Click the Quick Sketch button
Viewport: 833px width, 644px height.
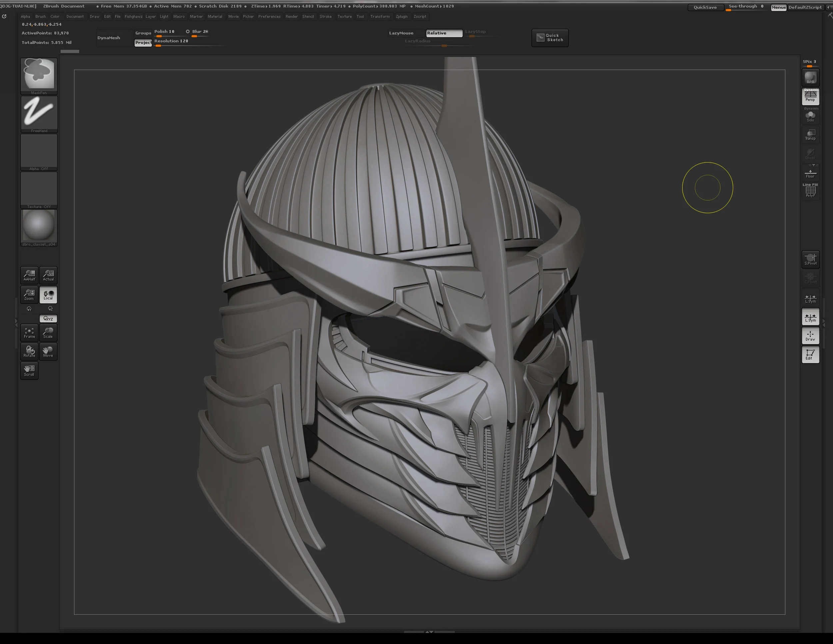click(x=550, y=38)
